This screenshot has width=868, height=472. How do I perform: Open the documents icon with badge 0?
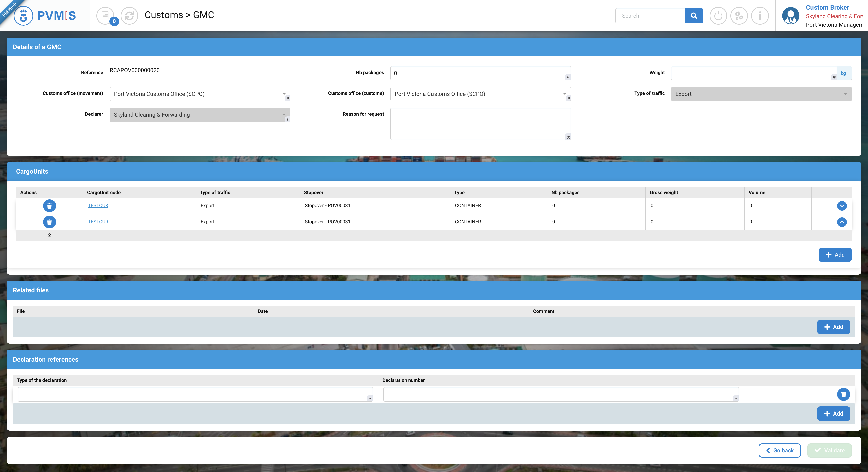(105, 16)
